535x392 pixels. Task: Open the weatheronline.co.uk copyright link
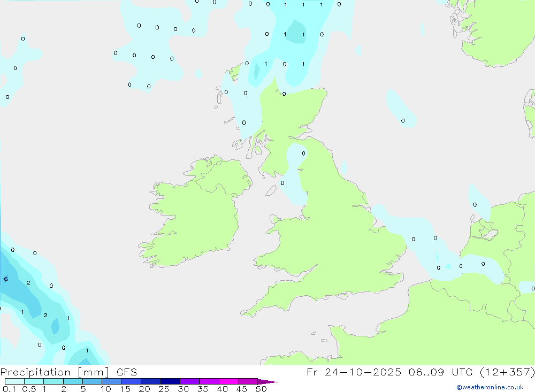(x=490, y=387)
